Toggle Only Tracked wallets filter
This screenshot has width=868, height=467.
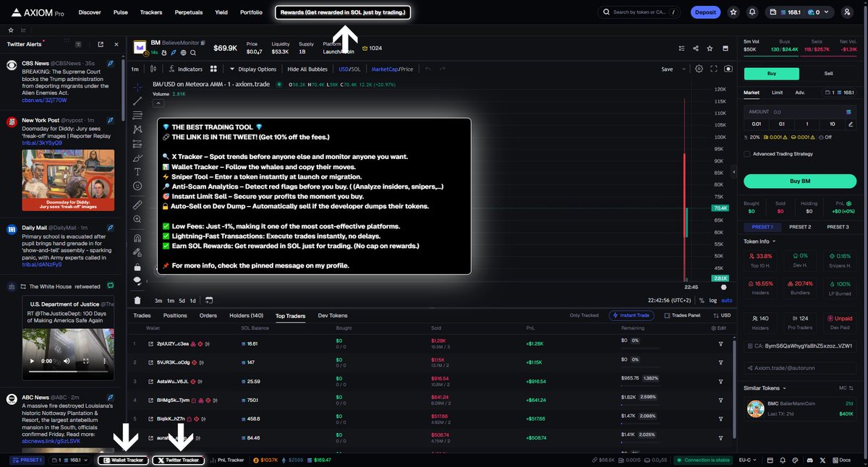click(x=584, y=315)
